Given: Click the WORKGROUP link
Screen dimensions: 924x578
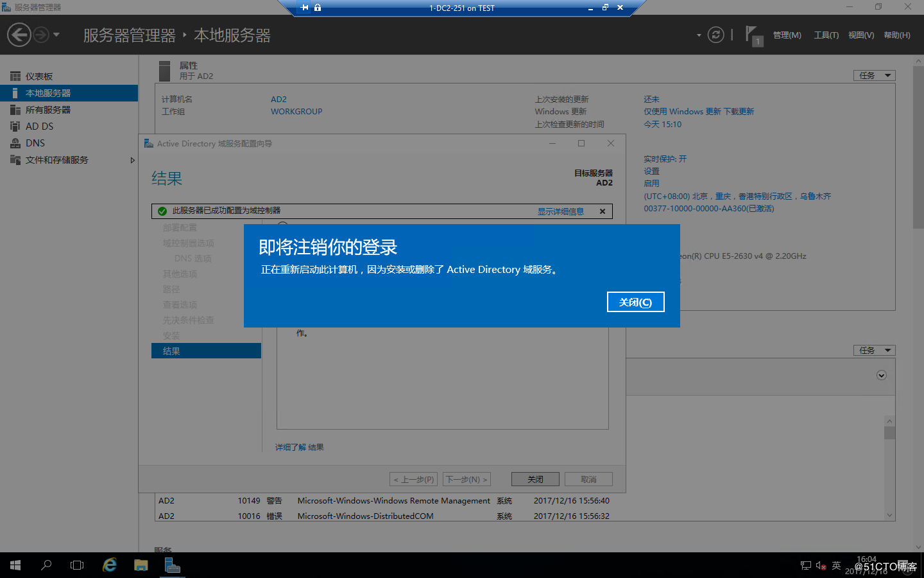Looking at the screenshot, I should click(296, 112).
